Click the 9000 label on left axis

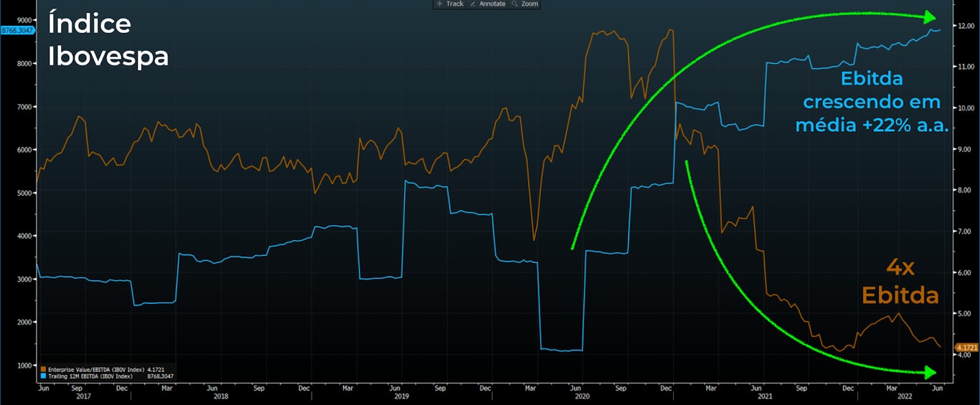click(x=24, y=21)
